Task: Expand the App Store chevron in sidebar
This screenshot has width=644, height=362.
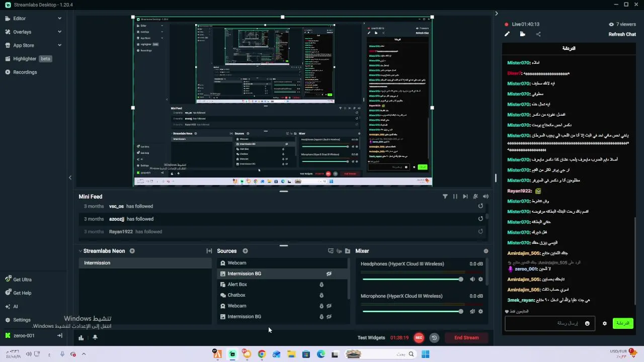Action: [x=59, y=45]
